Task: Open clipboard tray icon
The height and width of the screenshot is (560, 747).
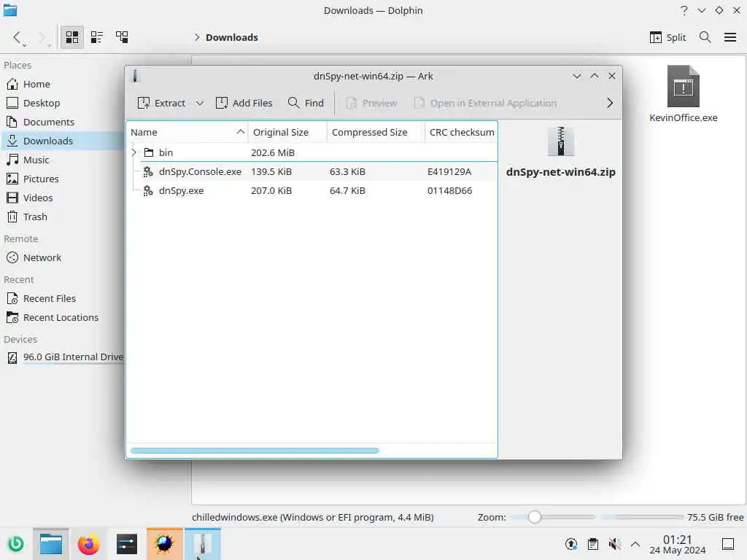Action: (x=593, y=544)
